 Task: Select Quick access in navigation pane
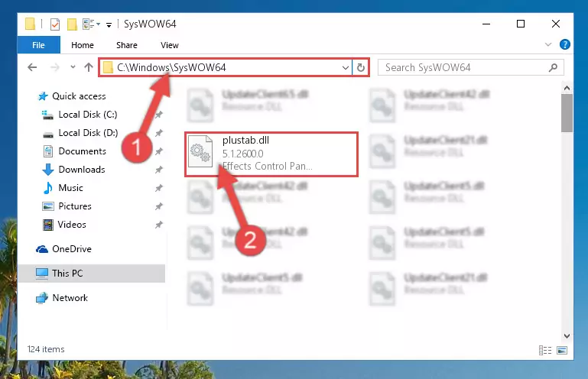pyautogui.click(x=79, y=96)
